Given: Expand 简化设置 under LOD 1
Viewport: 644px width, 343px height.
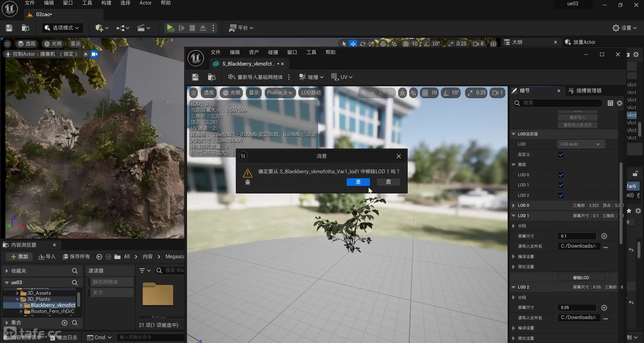Looking at the screenshot, I should pyautogui.click(x=513, y=267).
